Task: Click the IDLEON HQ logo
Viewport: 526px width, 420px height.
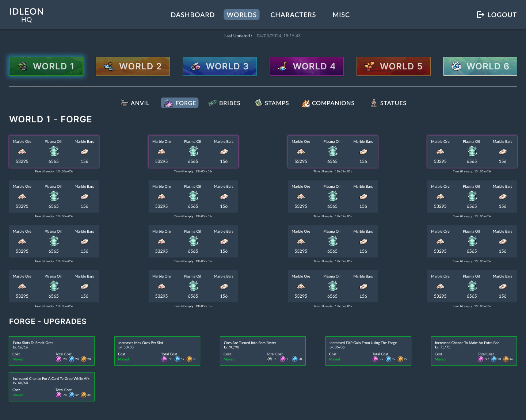Action: [x=26, y=15]
